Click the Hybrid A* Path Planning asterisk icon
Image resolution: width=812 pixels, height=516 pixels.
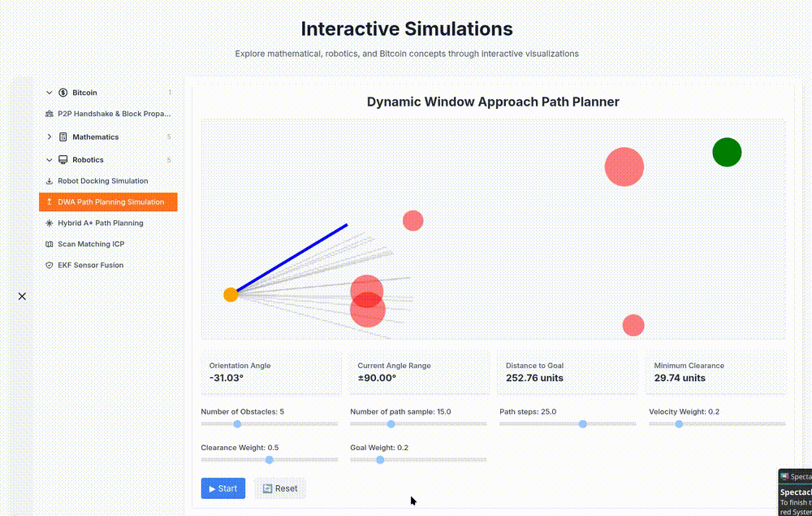point(50,223)
